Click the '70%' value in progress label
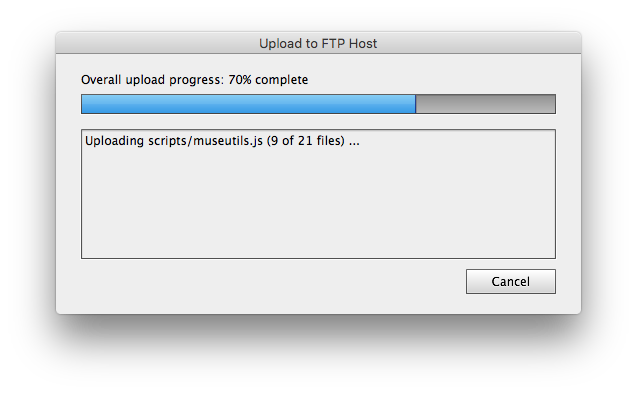The height and width of the screenshot is (394, 637). tap(240, 80)
